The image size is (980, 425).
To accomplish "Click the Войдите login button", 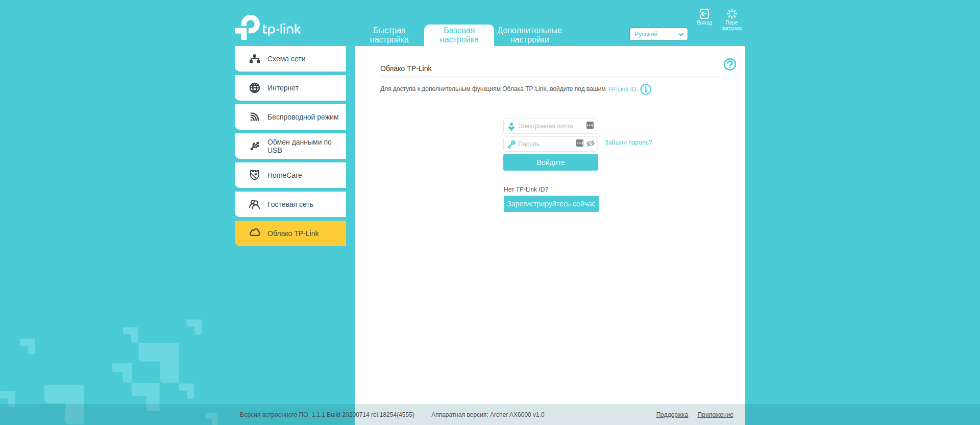I will click(550, 162).
